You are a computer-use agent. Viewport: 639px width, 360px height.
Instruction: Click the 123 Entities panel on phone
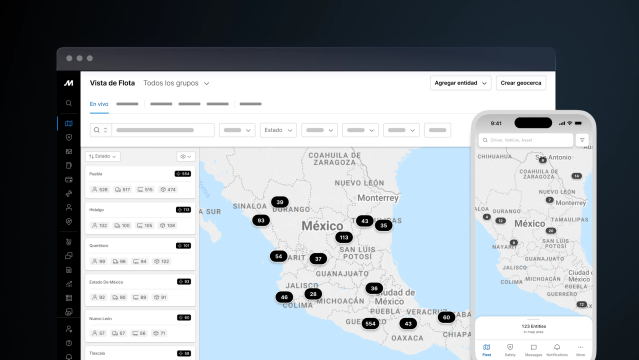tap(533, 329)
